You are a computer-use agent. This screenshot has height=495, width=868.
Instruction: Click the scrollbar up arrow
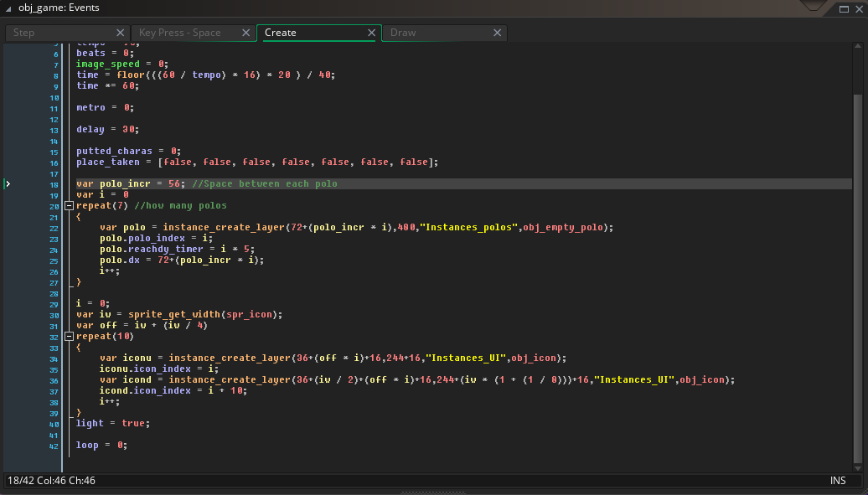point(857,47)
